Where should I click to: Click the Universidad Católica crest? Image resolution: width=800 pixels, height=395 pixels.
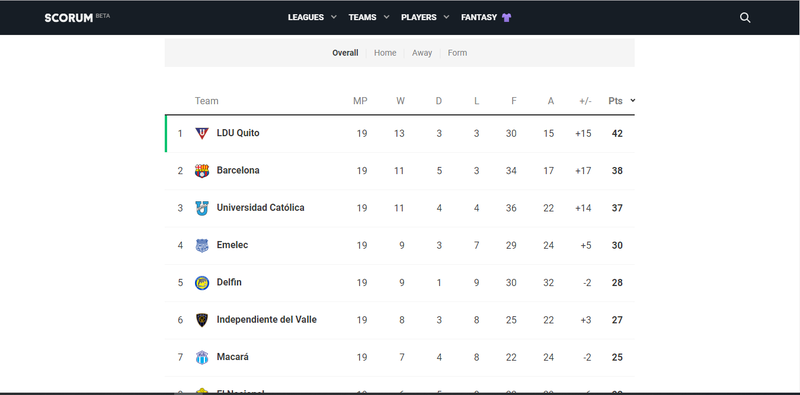(x=202, y=208)
